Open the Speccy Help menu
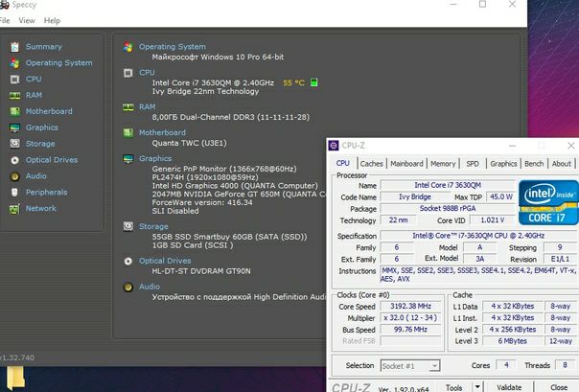Viewport: 579px width, 392px height. (52, 21)
